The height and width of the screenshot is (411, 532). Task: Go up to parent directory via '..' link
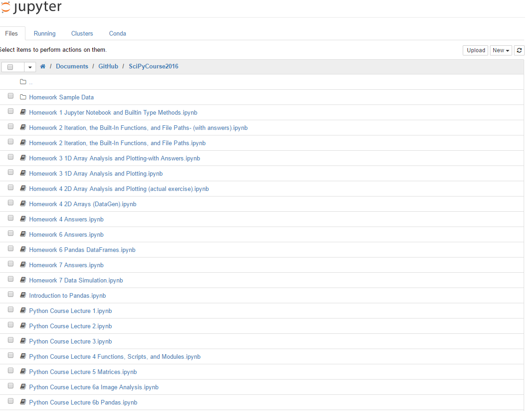point(31,82)
